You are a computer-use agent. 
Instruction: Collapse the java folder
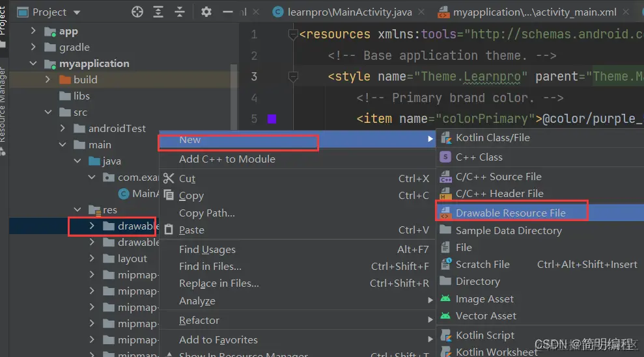(77, 161)
